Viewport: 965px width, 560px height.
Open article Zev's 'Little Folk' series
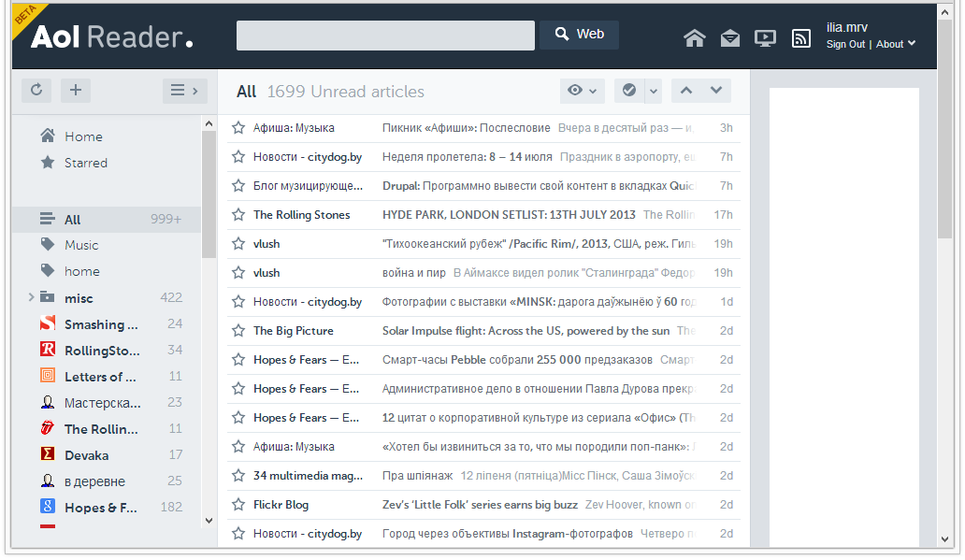pos(480,505)
